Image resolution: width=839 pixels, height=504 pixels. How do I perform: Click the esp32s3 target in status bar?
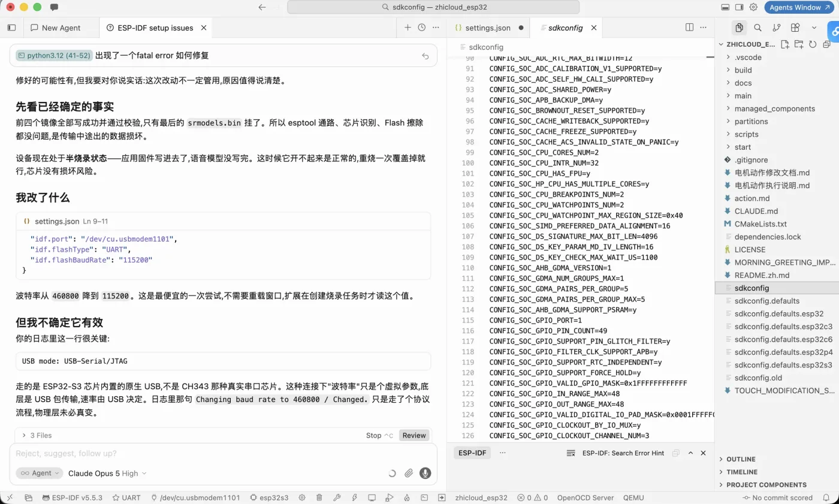pyautogui.click(x=268, y=497)
